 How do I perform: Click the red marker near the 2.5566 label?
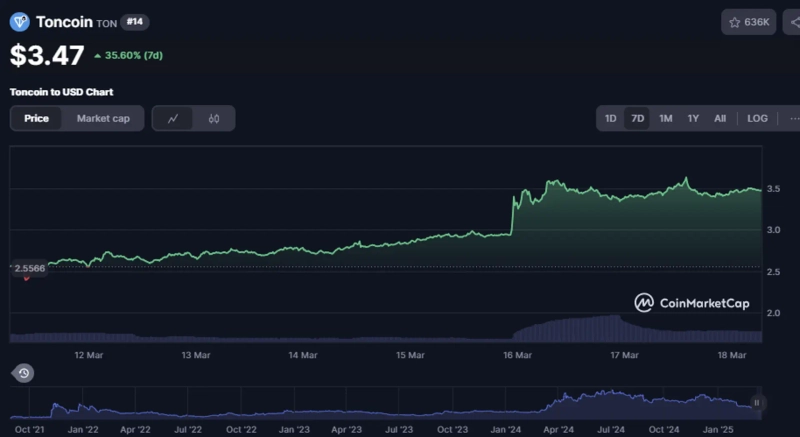tap(27, 278)
